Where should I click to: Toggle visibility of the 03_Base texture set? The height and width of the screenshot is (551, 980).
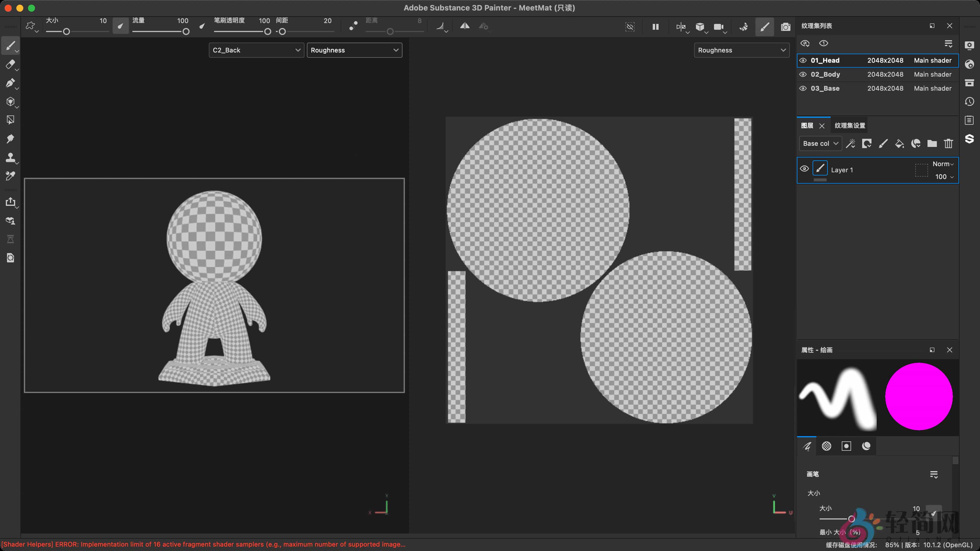click(x=803, y=88)
